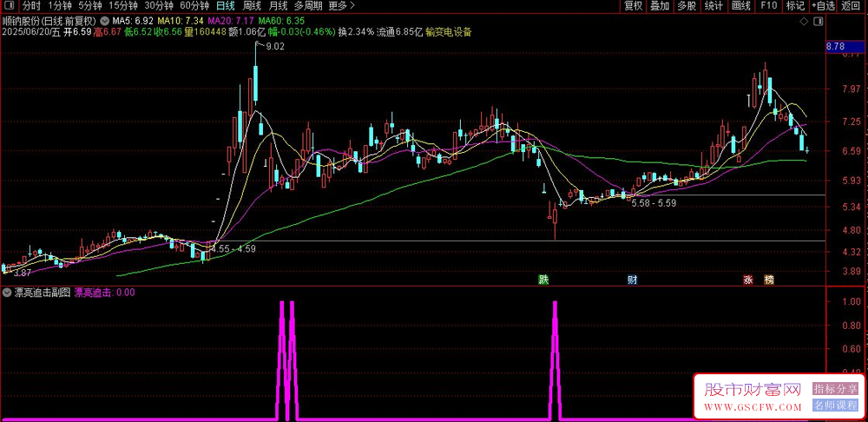Image resolution: width=868 pixels, height=422 pixels.
Task: Select the 5分钟 period
Action: tap(89, 5)
